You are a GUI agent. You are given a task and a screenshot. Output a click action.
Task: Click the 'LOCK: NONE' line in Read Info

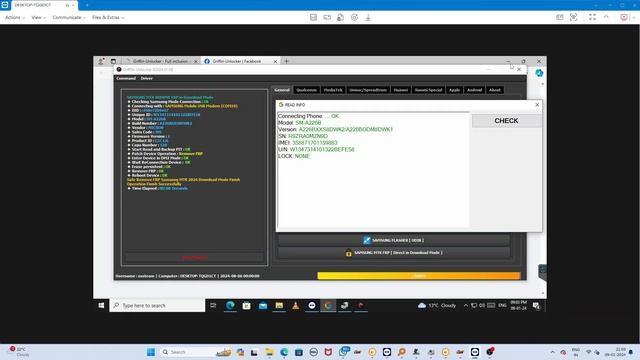pyautogui.click(x=294, y=156)
